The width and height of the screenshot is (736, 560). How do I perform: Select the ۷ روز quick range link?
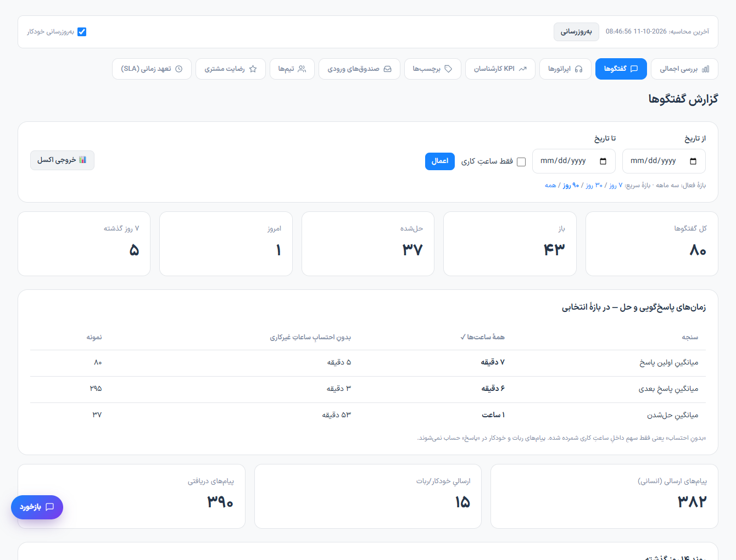click(616, 186)
